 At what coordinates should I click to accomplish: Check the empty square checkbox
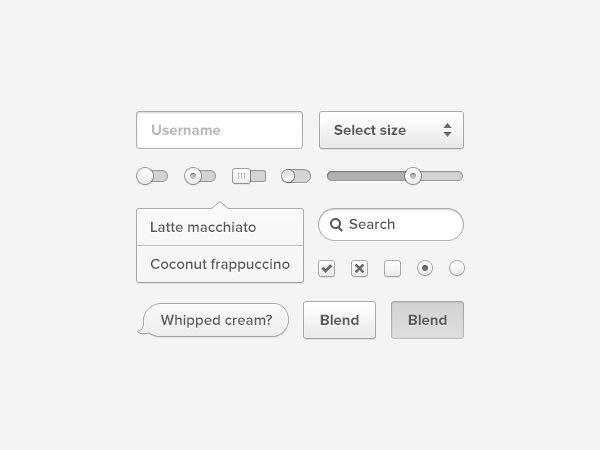[392, 268]
